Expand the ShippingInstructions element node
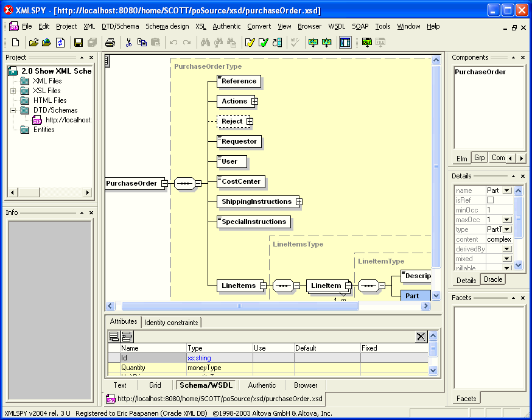Image resolution: width=532 pixels, height=420 pixels. [x=299, y=202]
